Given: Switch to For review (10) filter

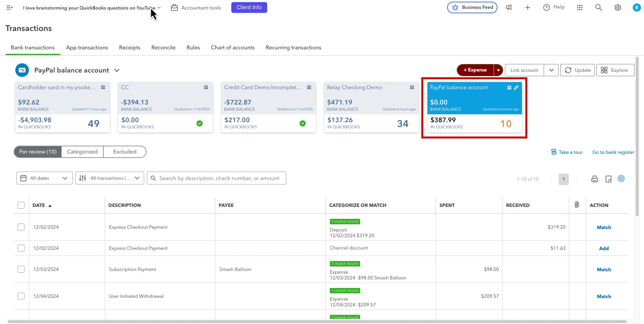Looking at the screenshot, I should [x=38, y=152].
